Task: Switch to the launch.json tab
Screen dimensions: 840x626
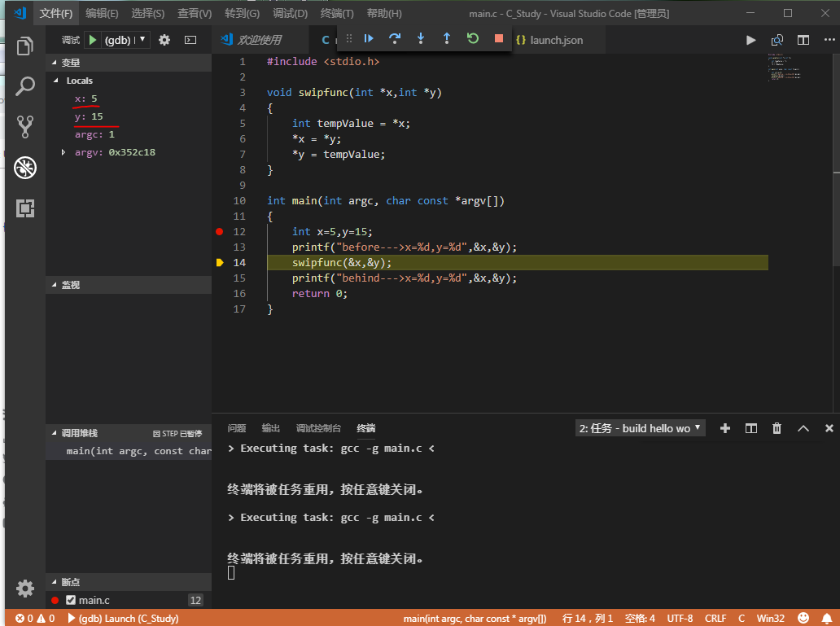Action: point(557,40)
